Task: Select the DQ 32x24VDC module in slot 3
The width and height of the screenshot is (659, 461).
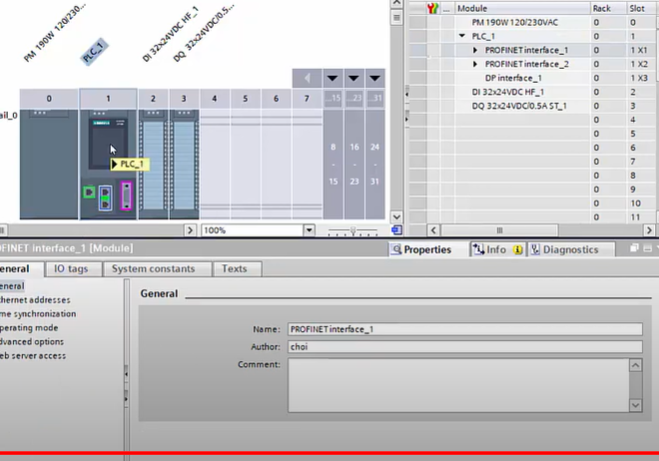Action: [184, 164]
